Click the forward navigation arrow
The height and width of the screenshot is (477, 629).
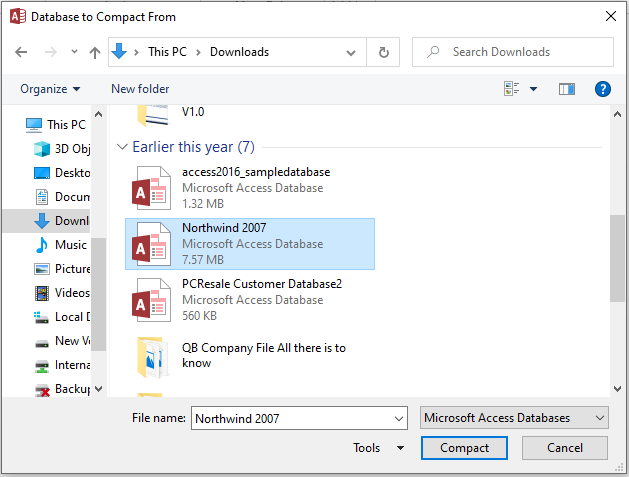[51, 52]
